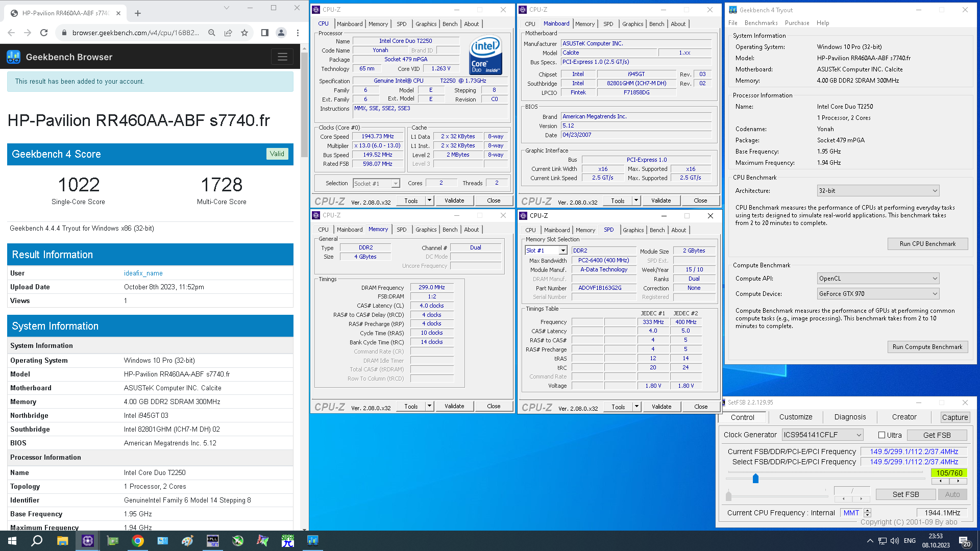The image size is (980, 551).
Task: Open Chrome zoom magnifier in address bar
Action: click(212, 33)
